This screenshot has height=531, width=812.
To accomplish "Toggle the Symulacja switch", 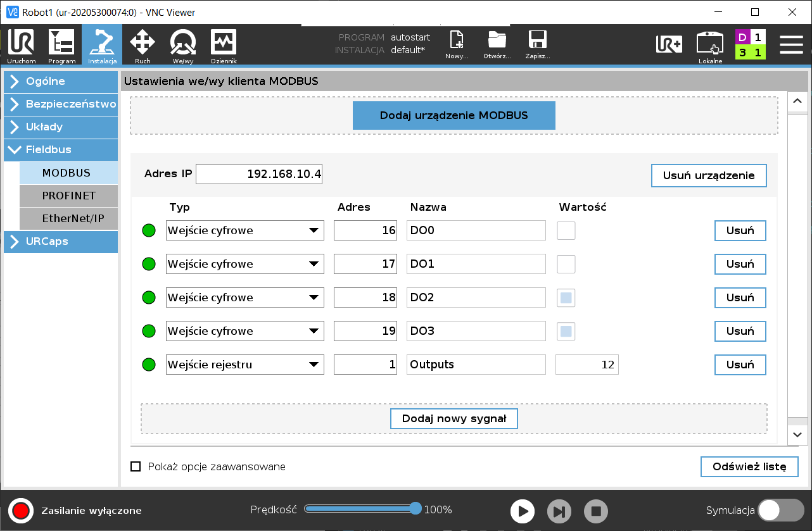I will (x=781, y=510).
